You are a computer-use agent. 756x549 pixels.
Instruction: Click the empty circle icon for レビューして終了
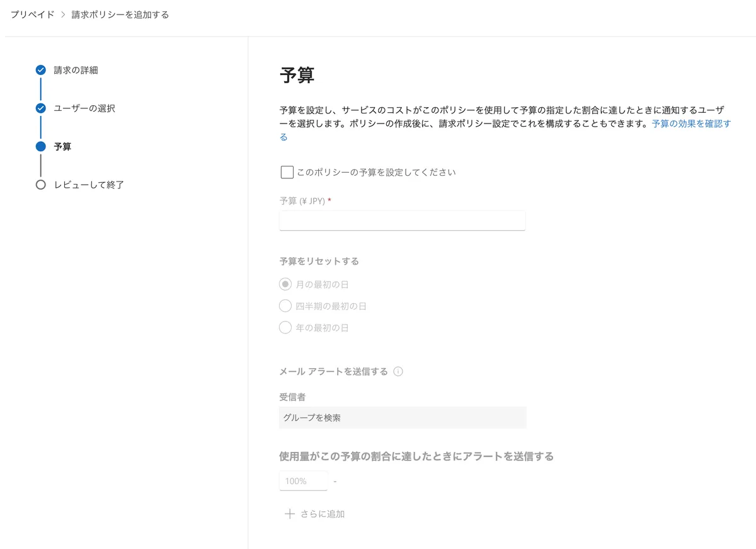click(x=41, y=185)
